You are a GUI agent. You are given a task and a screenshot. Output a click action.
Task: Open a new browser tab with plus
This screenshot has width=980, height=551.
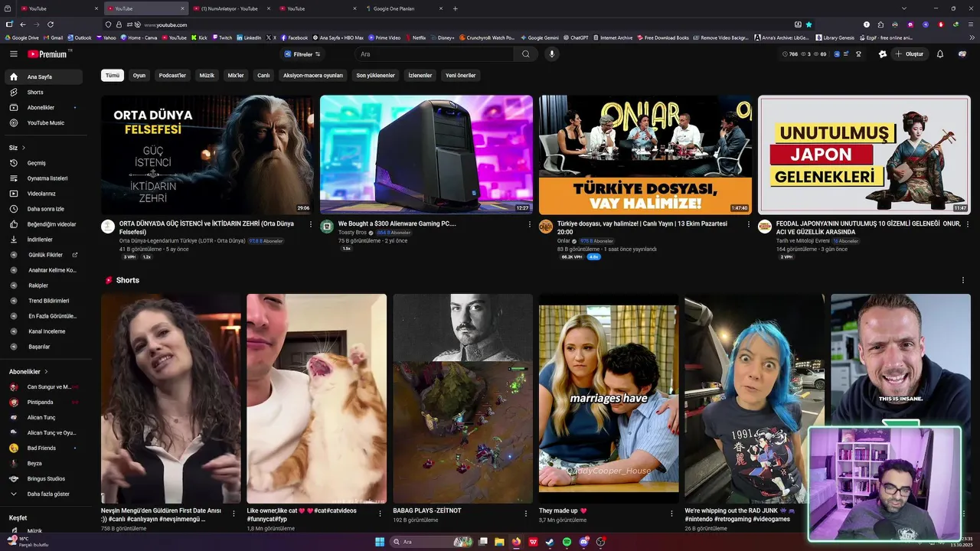(x=456, y=8)
